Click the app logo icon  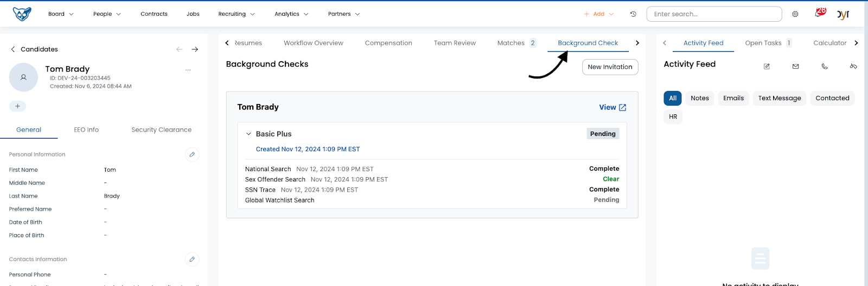(x=22, y=14)
